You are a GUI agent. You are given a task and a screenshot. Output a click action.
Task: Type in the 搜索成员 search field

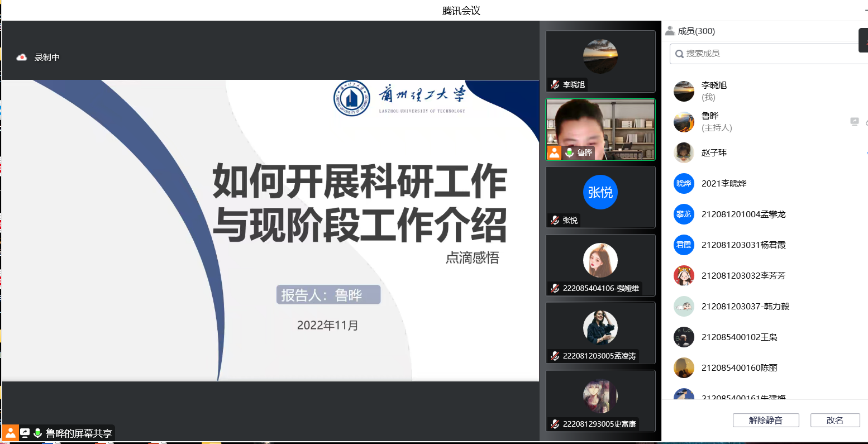771,54
